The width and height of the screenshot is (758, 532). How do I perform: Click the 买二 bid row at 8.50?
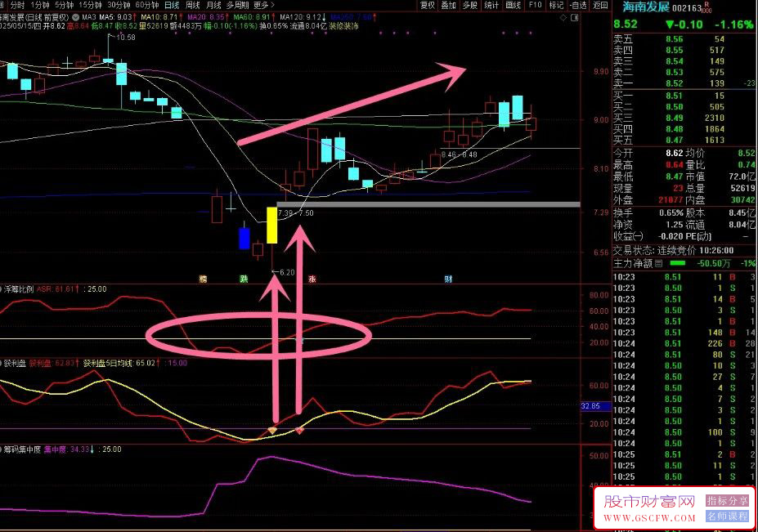coord(684,107)
